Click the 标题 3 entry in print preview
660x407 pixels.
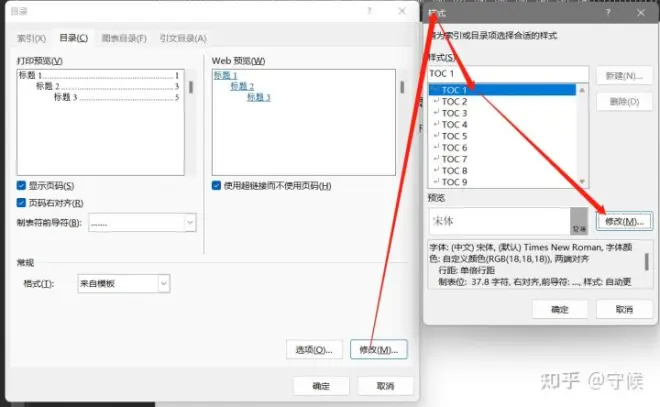117,97
